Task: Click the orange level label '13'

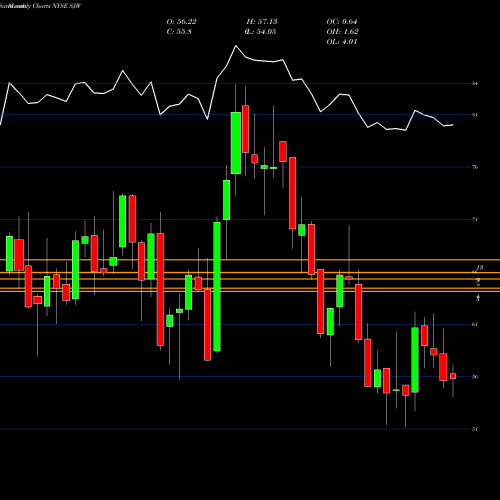Action: [480, 268]
